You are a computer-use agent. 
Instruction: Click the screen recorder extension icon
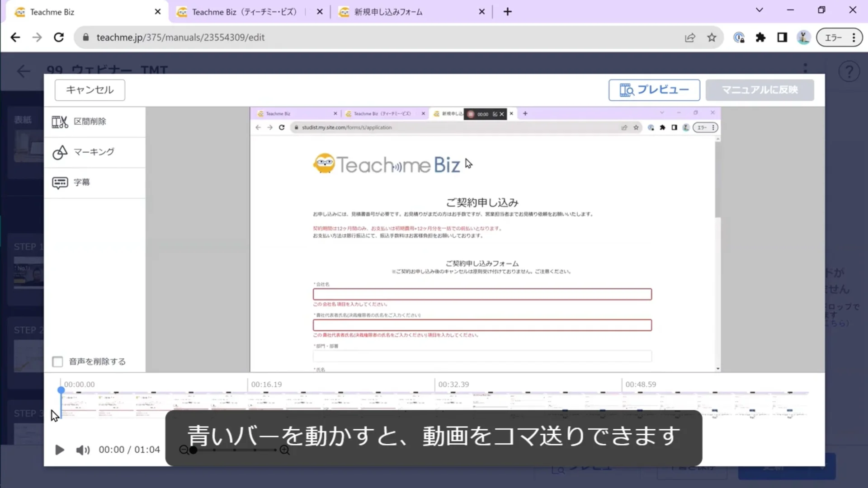point(739,38)
